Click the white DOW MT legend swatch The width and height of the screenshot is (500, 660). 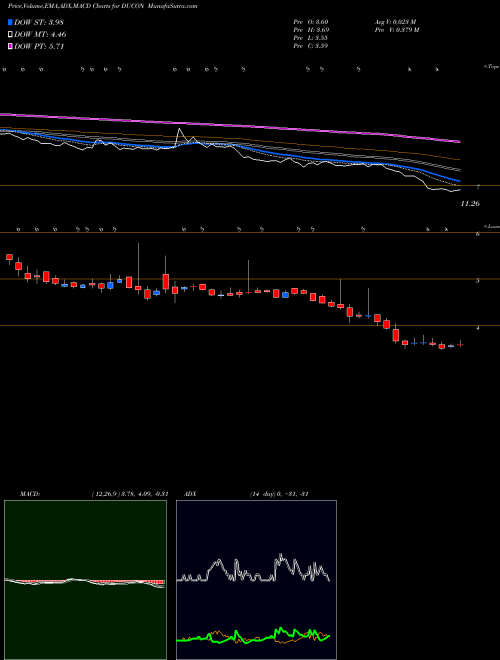(x=11, y=35)
